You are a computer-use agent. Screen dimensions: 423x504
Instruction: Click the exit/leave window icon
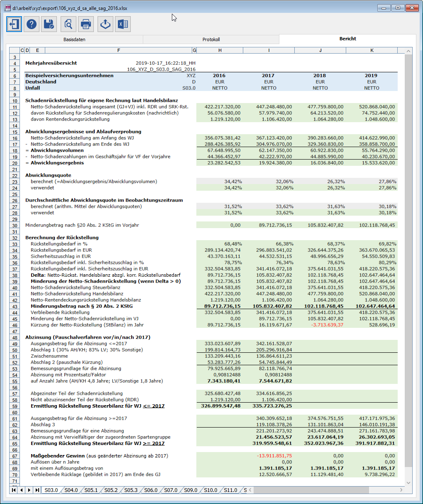pyautogui.click(x=14, y=24)
